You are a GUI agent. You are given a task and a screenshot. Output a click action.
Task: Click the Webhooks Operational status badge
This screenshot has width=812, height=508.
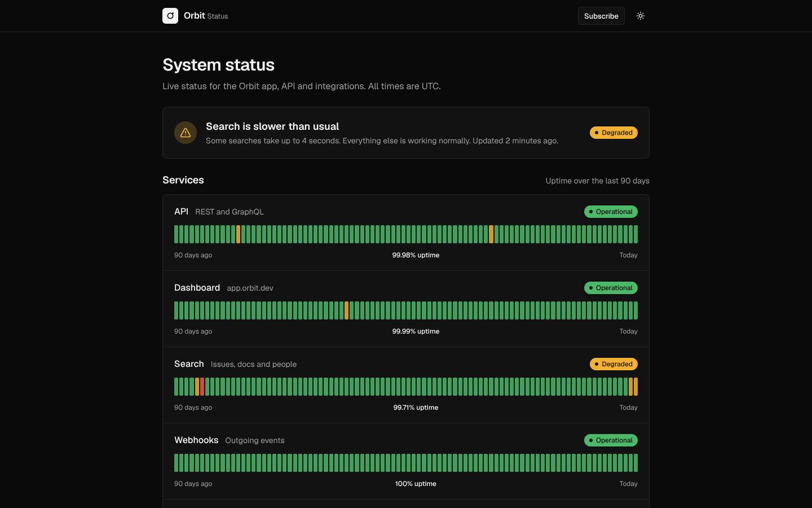611,440
